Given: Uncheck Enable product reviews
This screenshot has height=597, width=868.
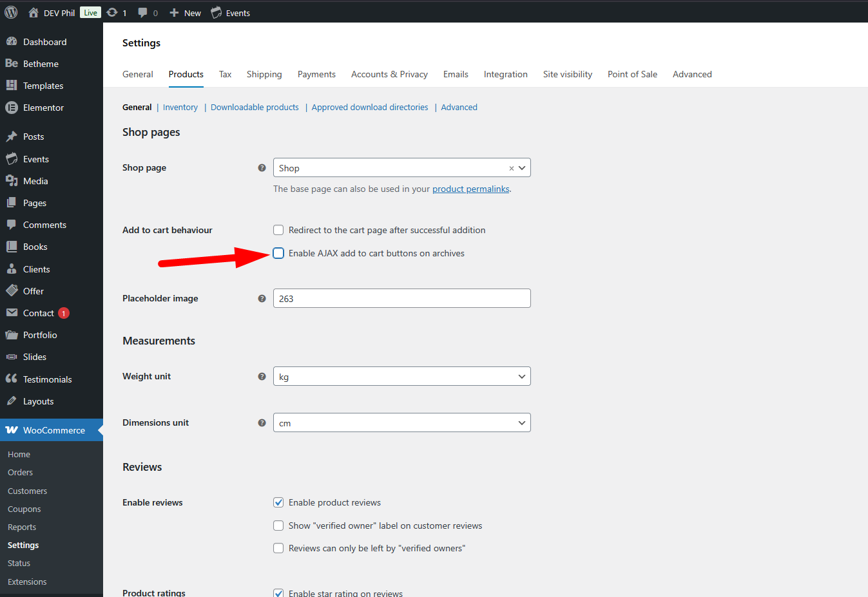Looking at the screenshot, I should tap(278, 502).
